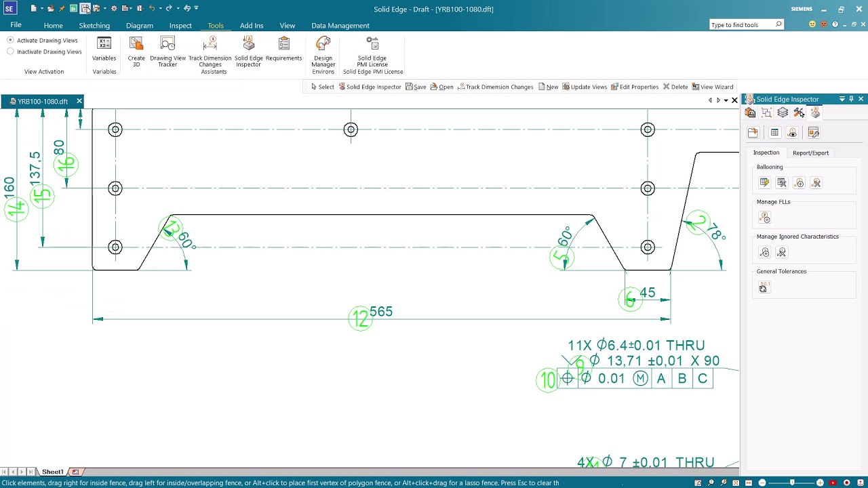Image resolution: width=868 pixels, height=488 pixels.
Task: Open Solid Edge Inspector from ribbon
Action: pyautogui.click(x=249, y=52)
